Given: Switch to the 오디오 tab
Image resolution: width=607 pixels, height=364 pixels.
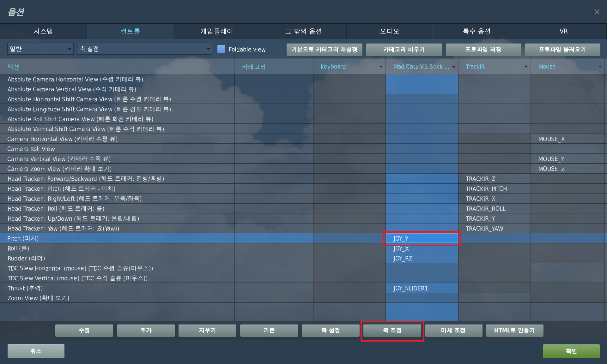Looking at the screenshot, I should pos(390,31).
